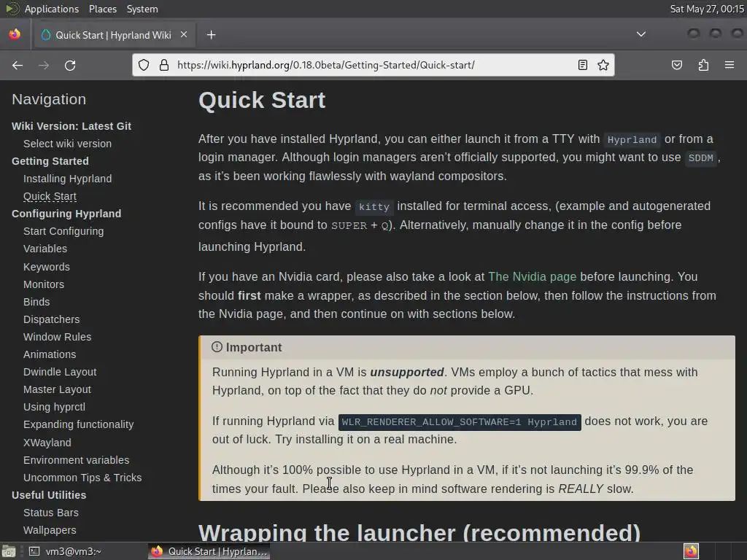The height and width of the screenshot is (560, 747).
Task: Toggle reader view icon
Action: [583, 65]
